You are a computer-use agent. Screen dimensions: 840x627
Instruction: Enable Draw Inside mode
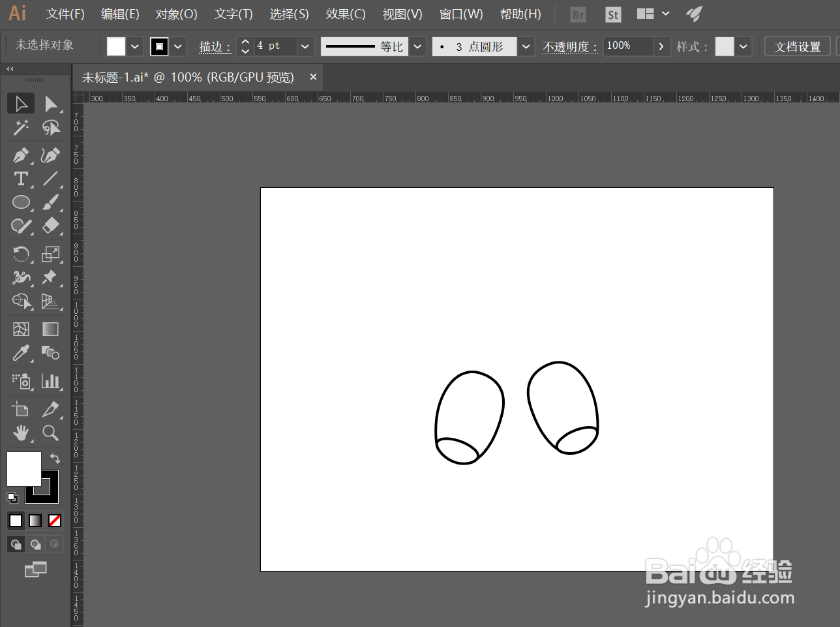click(x=54, y=544)
